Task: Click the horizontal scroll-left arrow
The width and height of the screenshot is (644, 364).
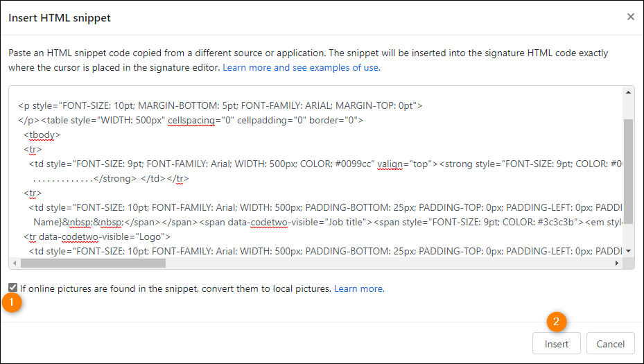Action: coord(15,263)
